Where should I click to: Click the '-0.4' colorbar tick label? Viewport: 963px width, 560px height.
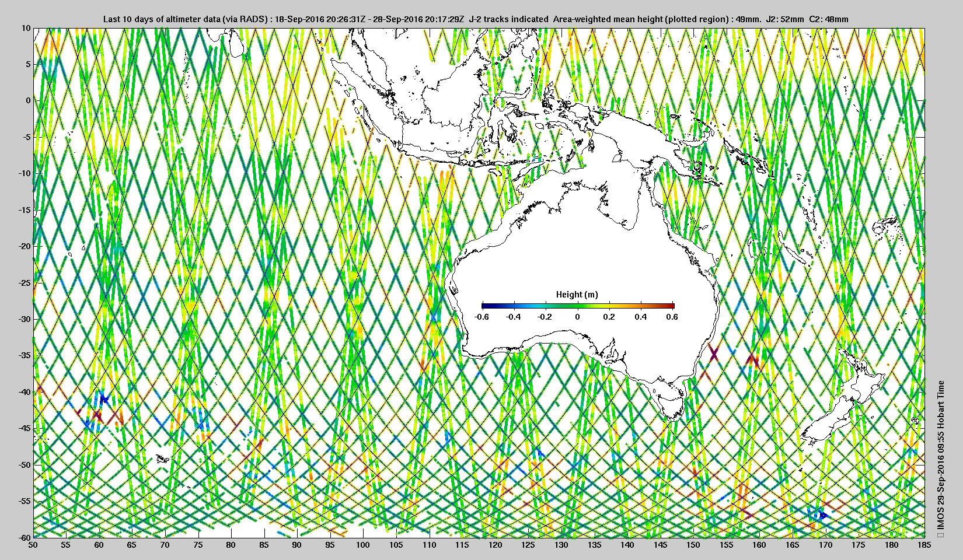514,317
